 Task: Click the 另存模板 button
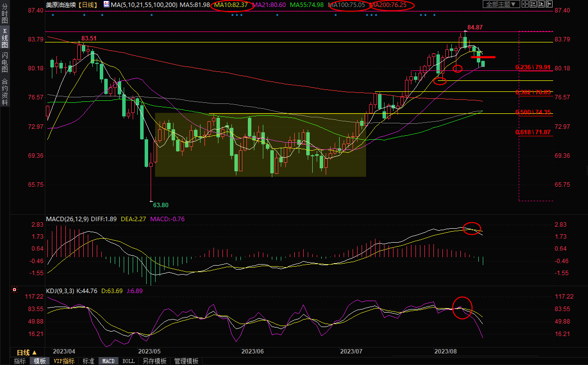[154, 361]
